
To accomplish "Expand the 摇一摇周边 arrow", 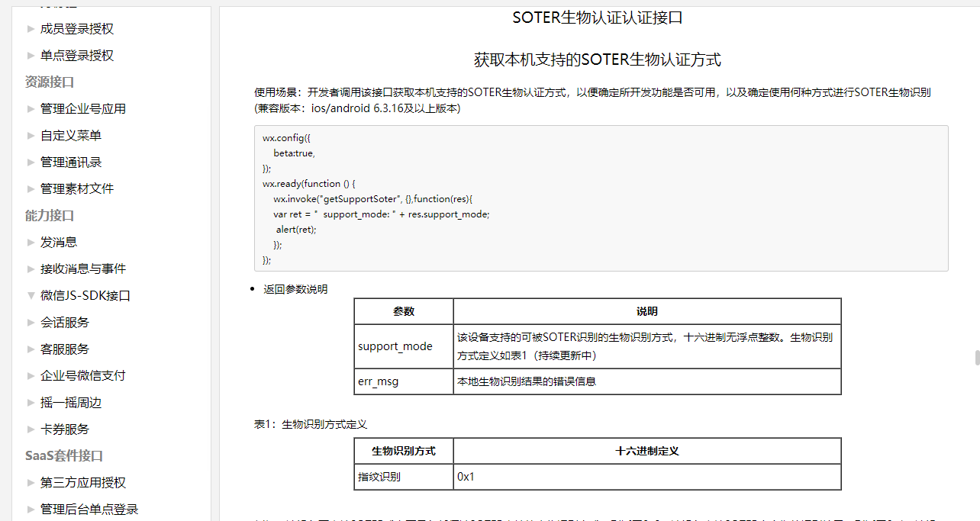I will pos(31,403).
